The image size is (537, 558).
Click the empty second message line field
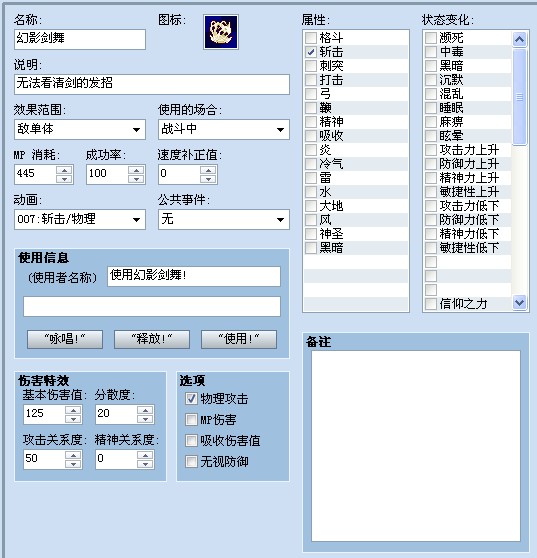(x=152, y=306)
